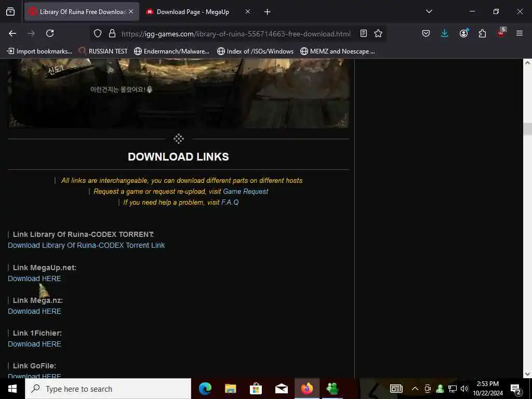Open Index of /ISOs/Windows bookmark
Image resolution: width=532 pixels, height=399 pixels.
255,51
